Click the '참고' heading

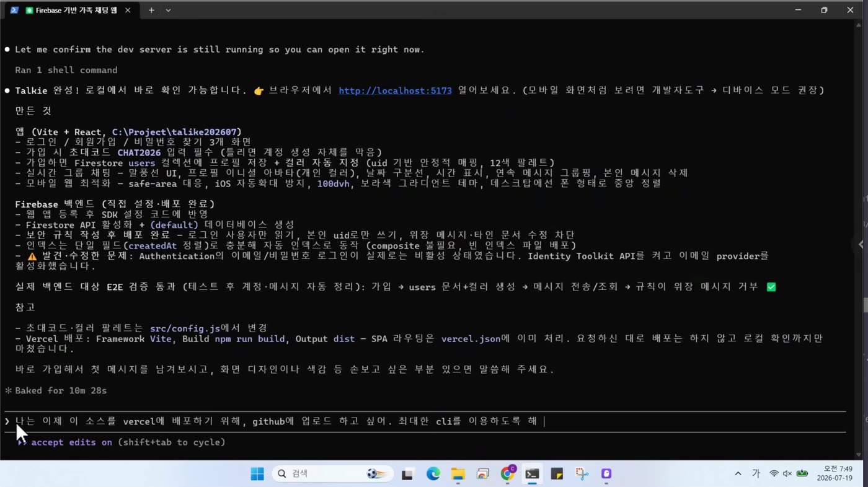click(25, 307)
